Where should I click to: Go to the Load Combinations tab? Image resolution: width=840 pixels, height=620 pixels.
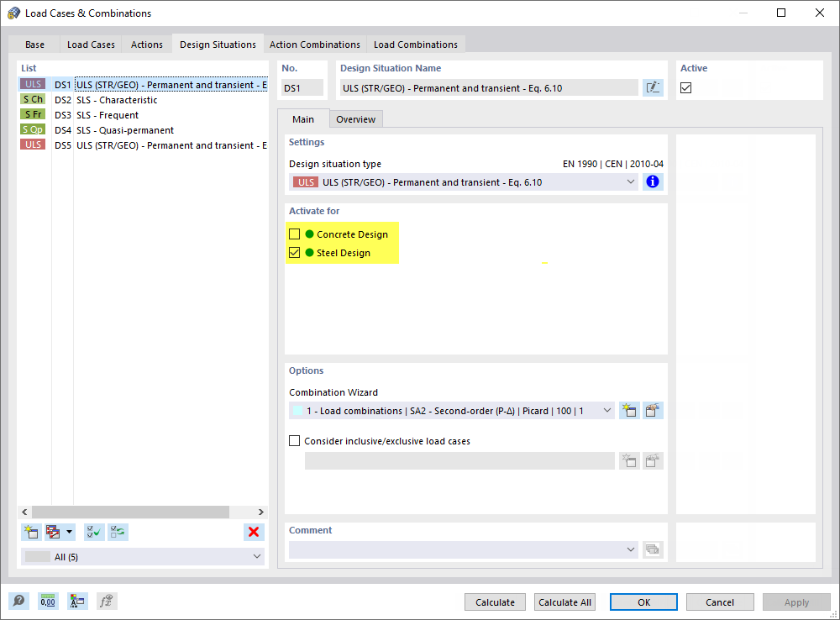tap(416, 45)
